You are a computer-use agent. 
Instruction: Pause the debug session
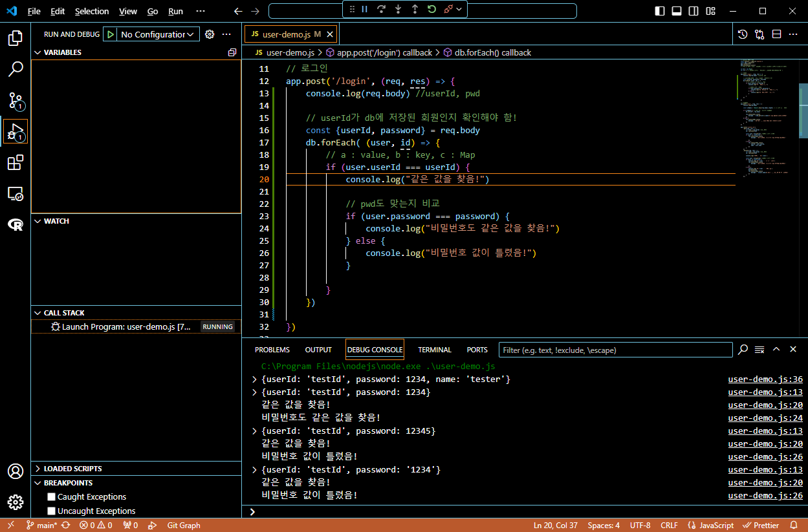point(364,9)
